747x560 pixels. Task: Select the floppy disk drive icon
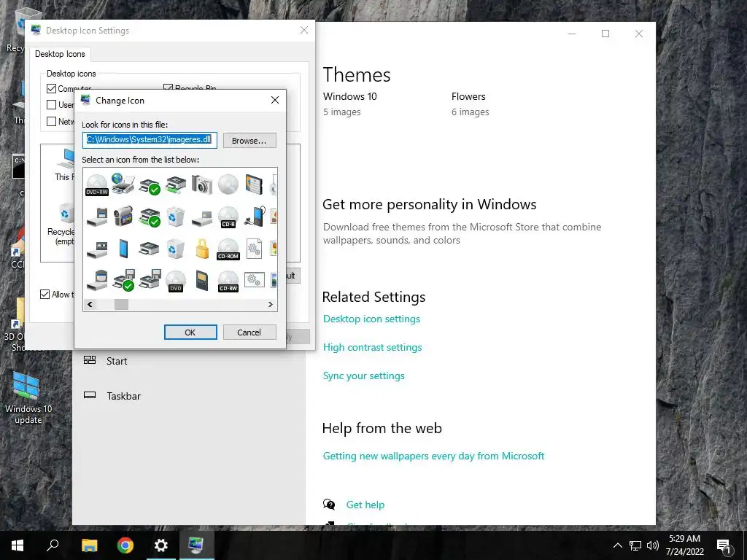pos(97,217)
